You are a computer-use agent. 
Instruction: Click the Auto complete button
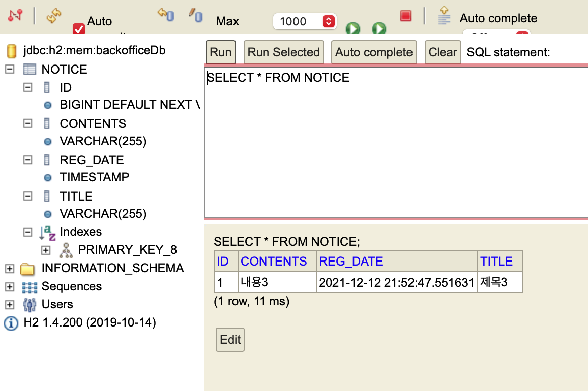(x=374, y=52)
